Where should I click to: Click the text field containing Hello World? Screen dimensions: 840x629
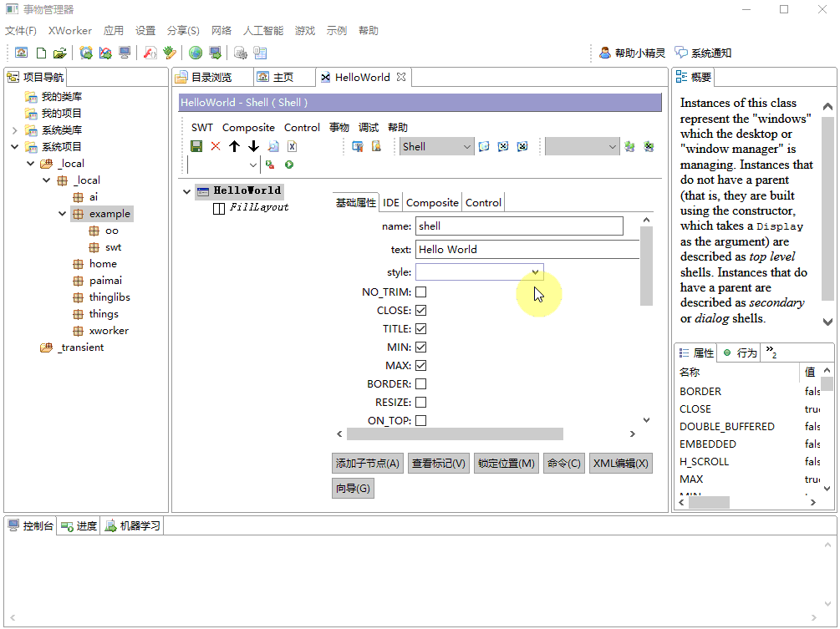[527, 249]
